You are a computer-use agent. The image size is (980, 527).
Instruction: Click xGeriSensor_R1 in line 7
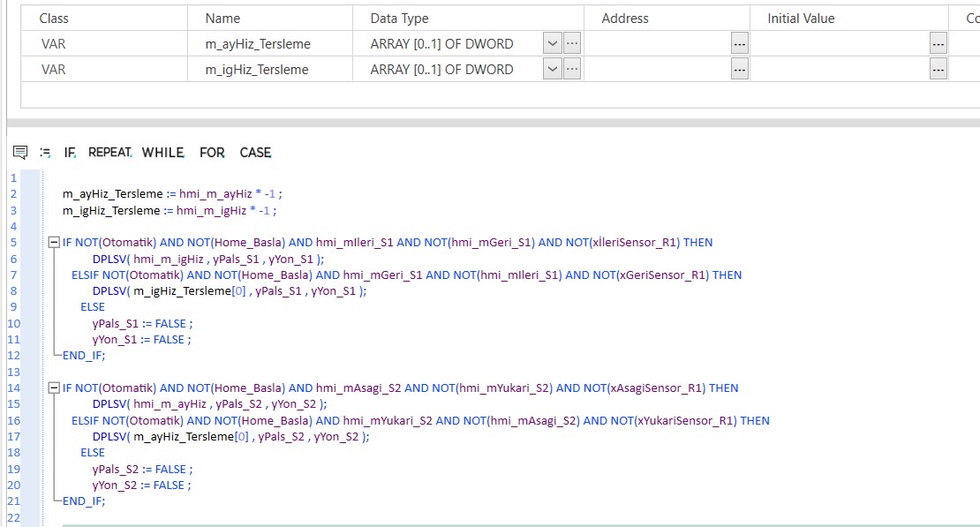[x=661, y=275]
